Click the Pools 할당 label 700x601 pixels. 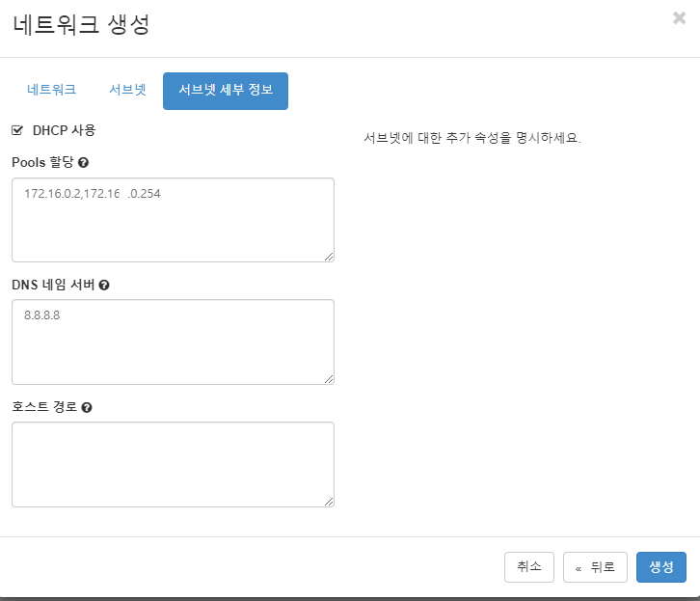tap(42, 162)
